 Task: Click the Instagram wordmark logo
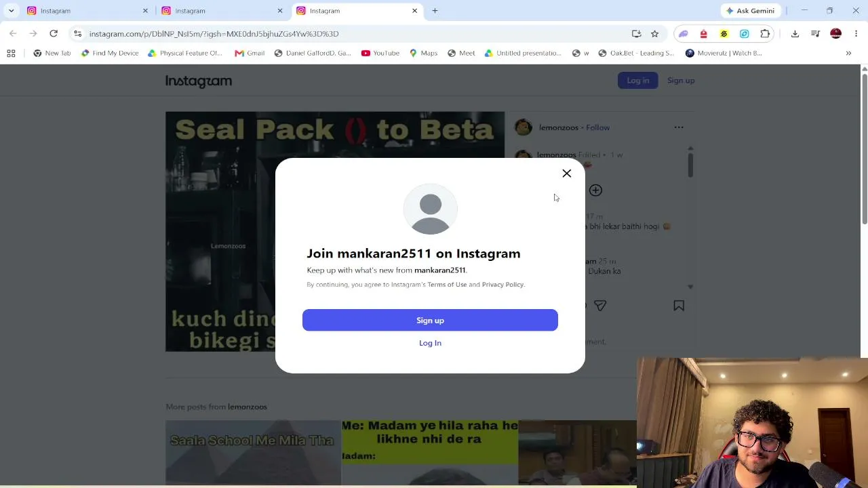[x=199, y=81]
